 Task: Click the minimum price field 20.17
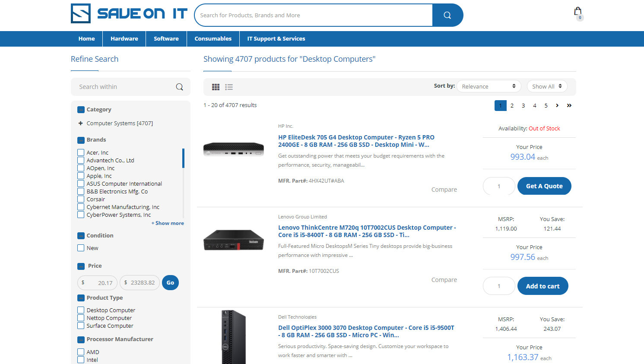point(97,283)
